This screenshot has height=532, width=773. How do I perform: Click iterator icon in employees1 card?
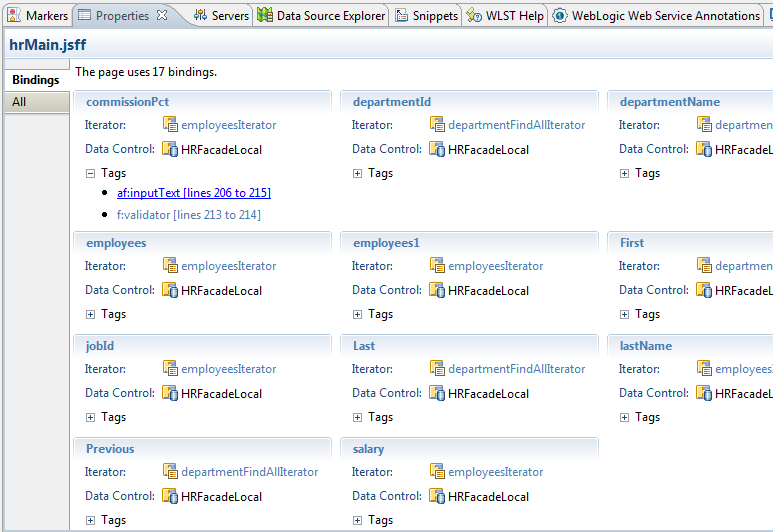coord(437,265)
